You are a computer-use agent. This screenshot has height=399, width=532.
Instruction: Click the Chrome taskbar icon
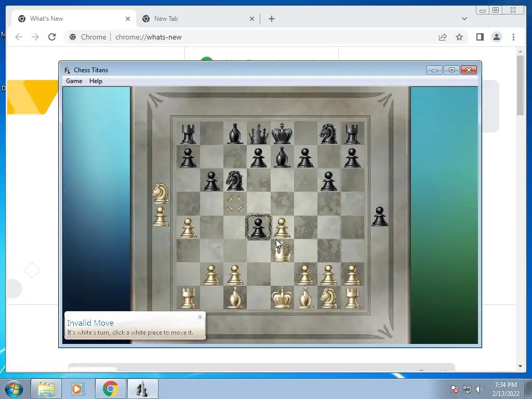(x=110, y=389)
